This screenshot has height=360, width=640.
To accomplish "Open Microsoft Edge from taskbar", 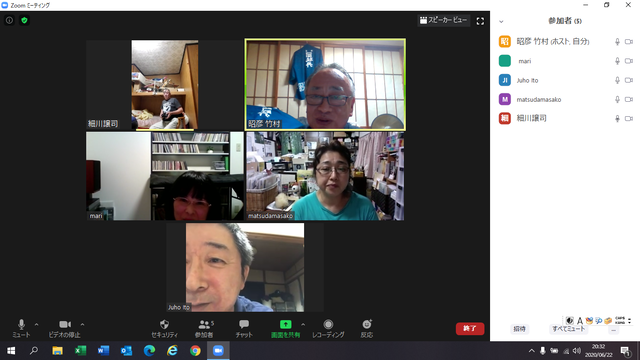I will [x=149, y=351].
